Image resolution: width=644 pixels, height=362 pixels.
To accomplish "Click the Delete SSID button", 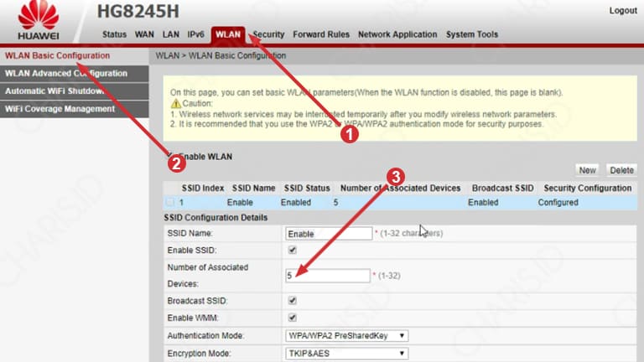I will coord(621,170).
